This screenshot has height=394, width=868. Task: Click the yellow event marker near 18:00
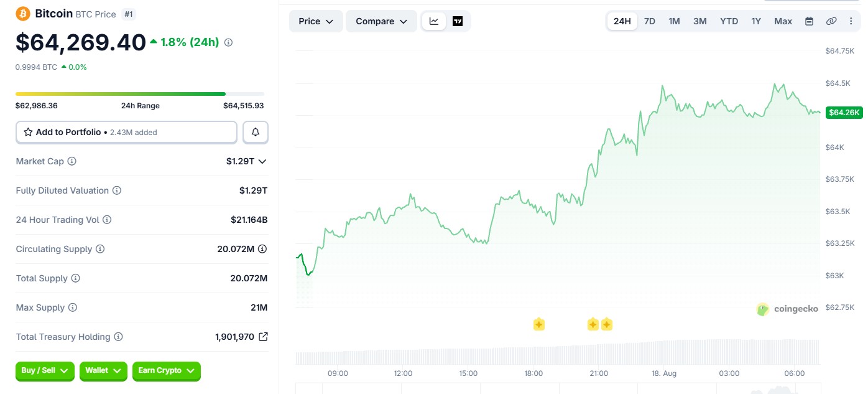click(539, 324)
